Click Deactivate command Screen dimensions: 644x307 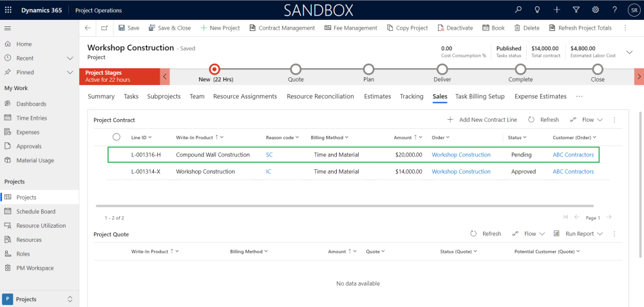tap(455, 28)
